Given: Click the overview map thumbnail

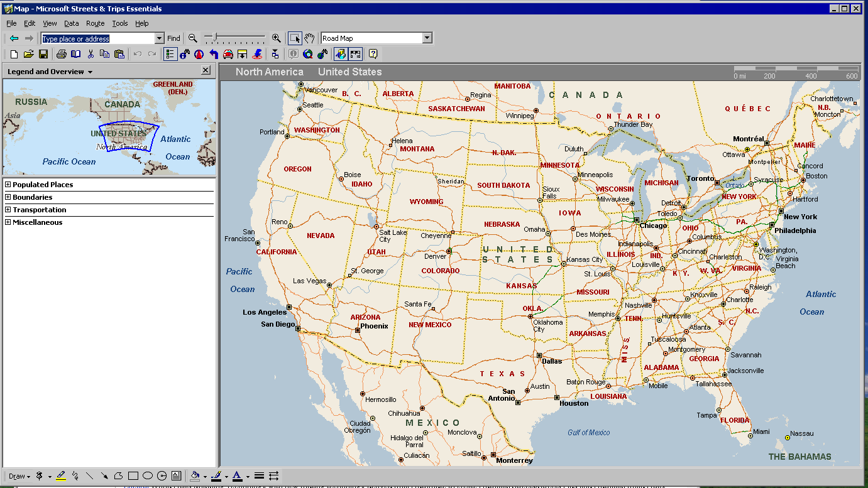Looking at the screenshot, I should 109,127.
